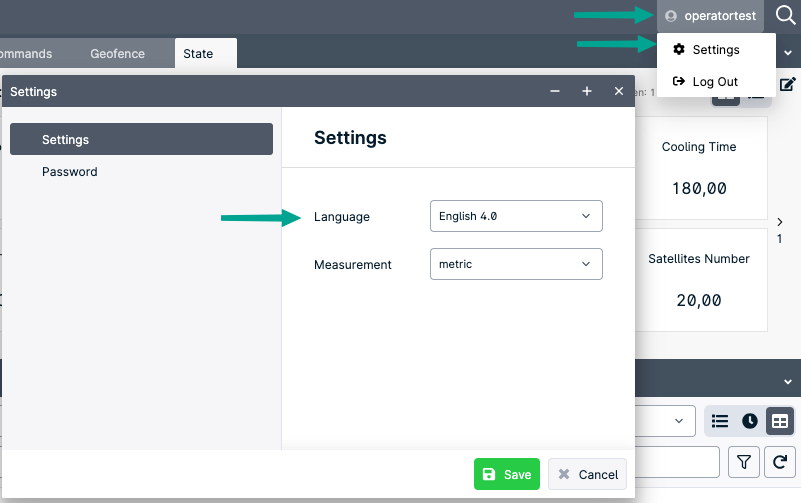This screenshot has width=801, height=503.
Task: Click the edit pencil icon
Action: [787, 84]
